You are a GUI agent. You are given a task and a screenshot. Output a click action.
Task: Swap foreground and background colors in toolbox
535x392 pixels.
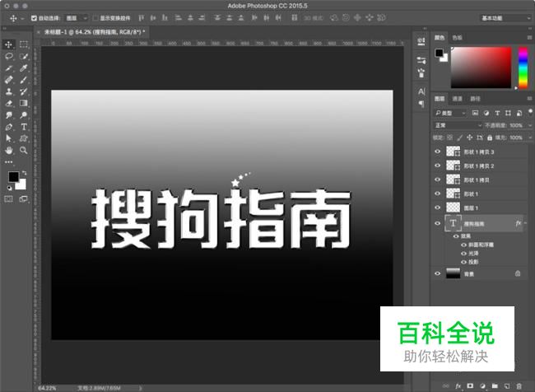24,173
